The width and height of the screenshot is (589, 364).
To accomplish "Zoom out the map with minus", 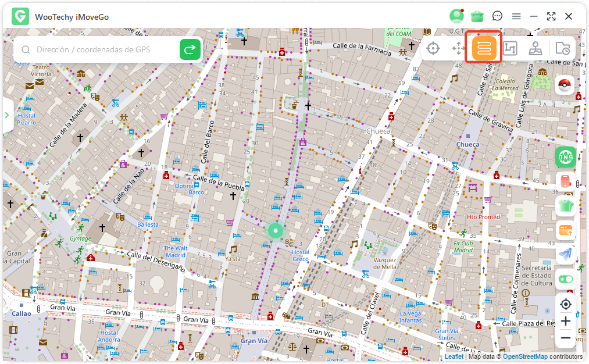I will click(x=565, y=338).
